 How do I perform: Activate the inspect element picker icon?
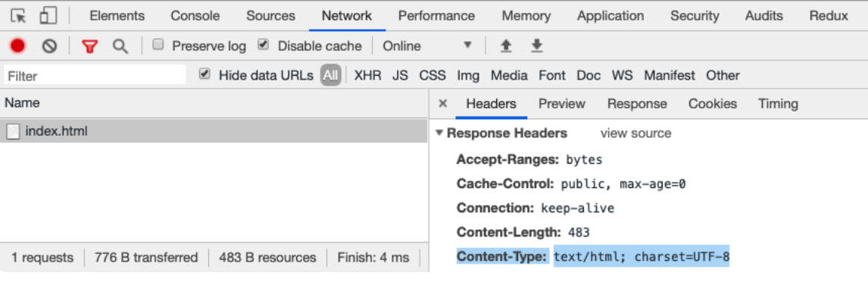pyautogui.click(x=19, y=16)
